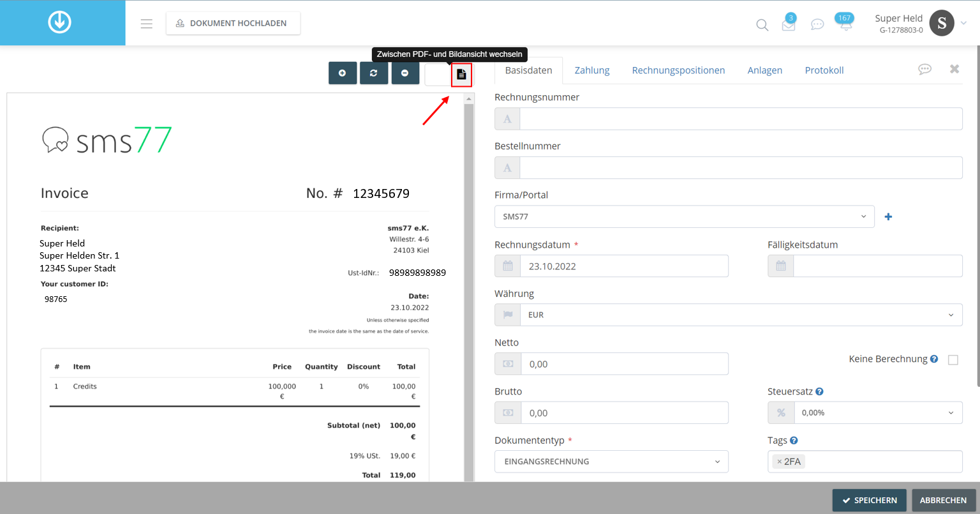980x514 pixels.
Task: Open calendar icon for Rechnungsdatum
Action: click(x=508, y=266)
